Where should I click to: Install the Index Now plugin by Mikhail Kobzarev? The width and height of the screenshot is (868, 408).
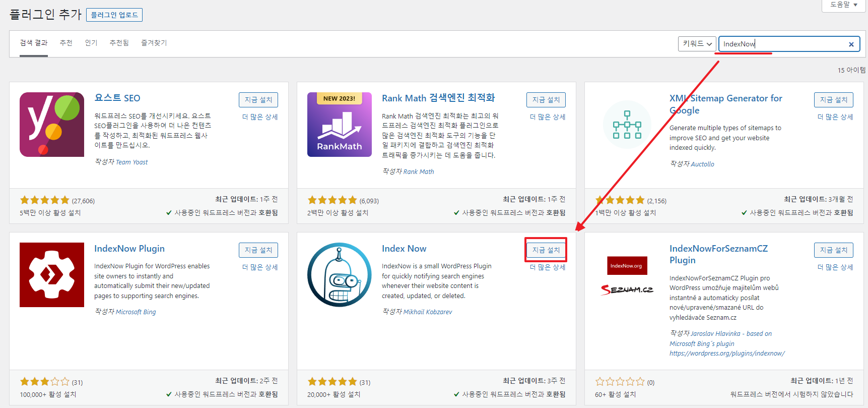click(x=546, y=250)
